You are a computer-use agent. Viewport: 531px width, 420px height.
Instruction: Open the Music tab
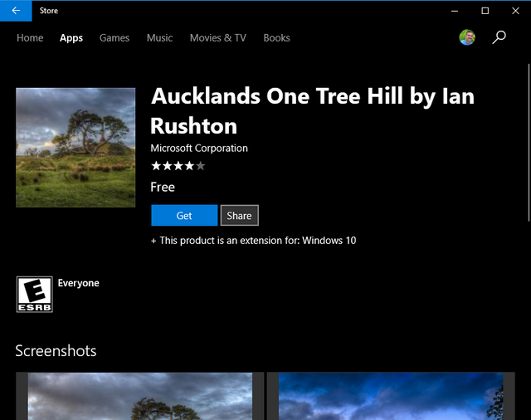[159, 38]
